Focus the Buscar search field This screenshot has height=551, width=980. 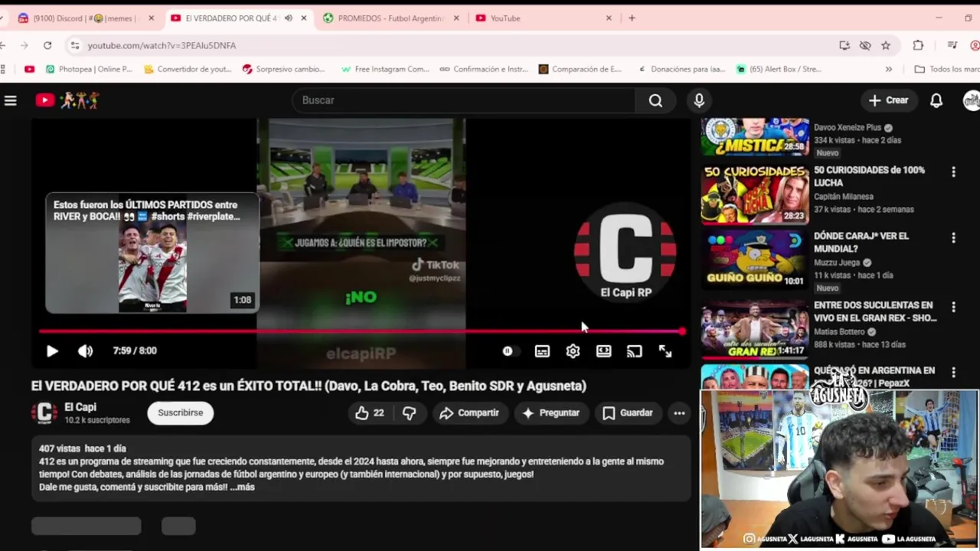(463, 100)
